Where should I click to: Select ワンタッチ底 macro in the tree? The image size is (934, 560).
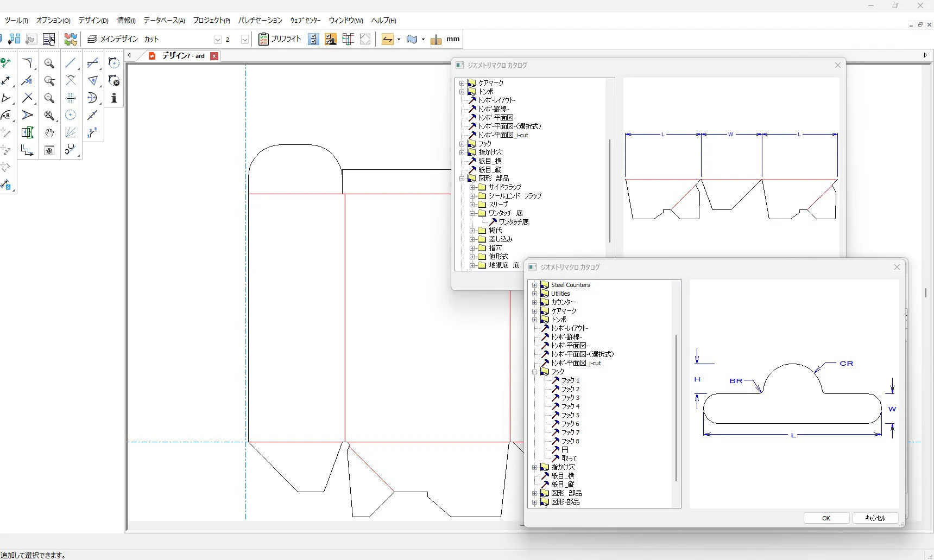[x=513, y=222]
